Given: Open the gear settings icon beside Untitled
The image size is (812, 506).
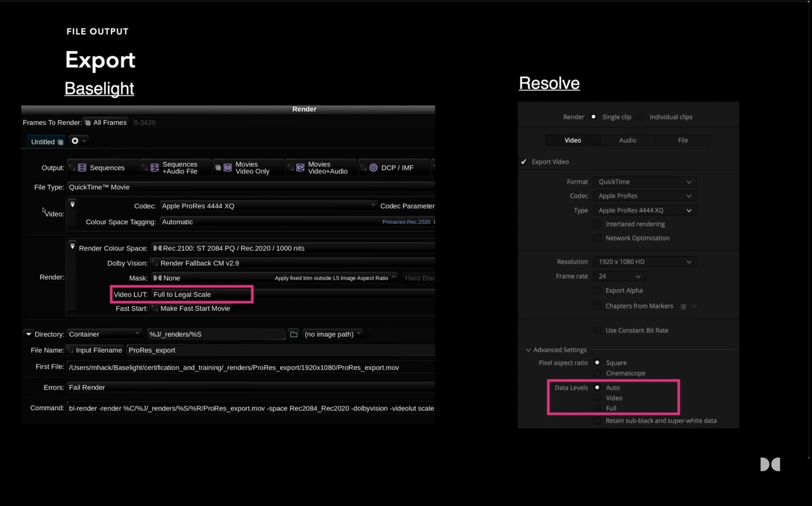Looking at the screenshot, I should (x=75, y=141).
